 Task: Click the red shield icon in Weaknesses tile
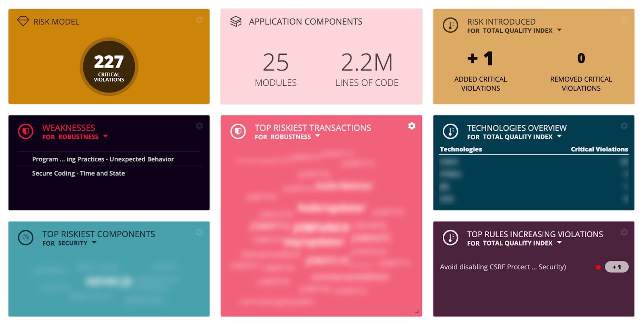click(26, 131)
